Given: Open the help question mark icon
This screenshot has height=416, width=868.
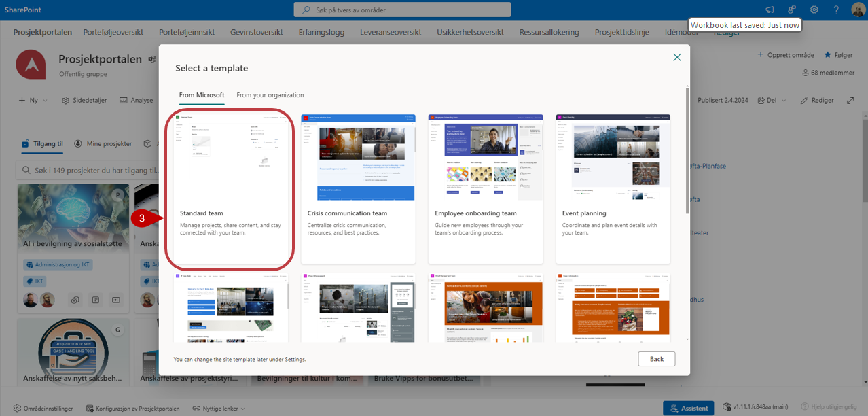Looking at the screenshot, I should [836, 10].
